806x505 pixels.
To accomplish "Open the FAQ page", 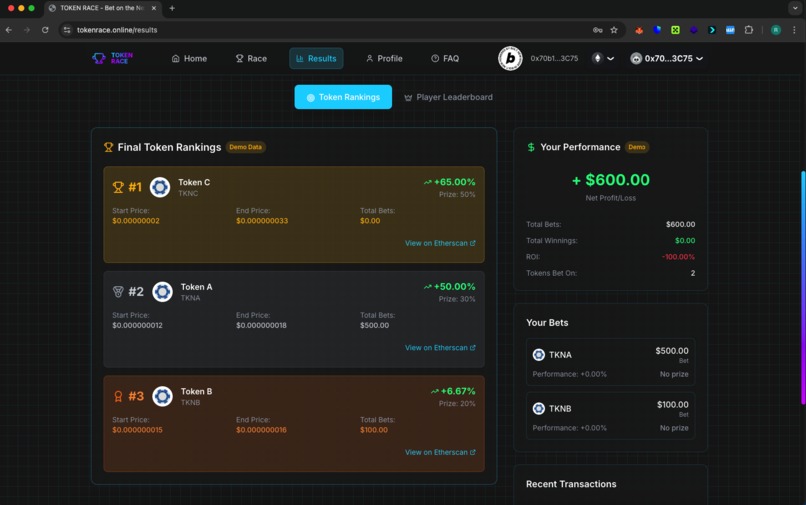I will tap(445, 59).
